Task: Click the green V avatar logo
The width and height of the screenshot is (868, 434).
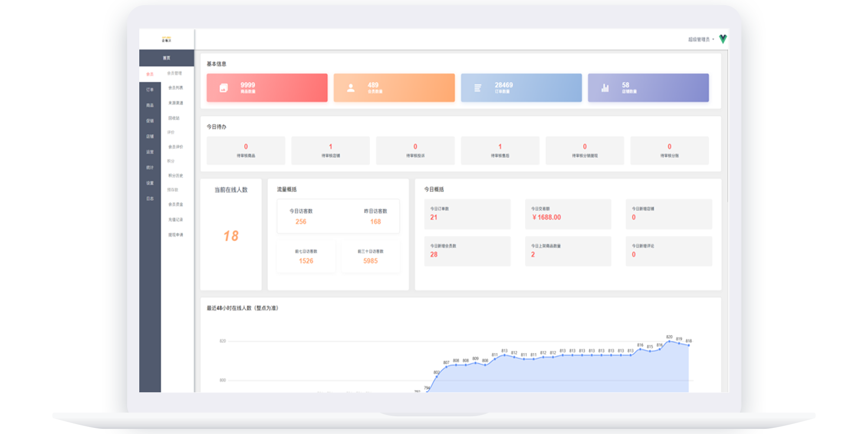Action: pos(723,39)
